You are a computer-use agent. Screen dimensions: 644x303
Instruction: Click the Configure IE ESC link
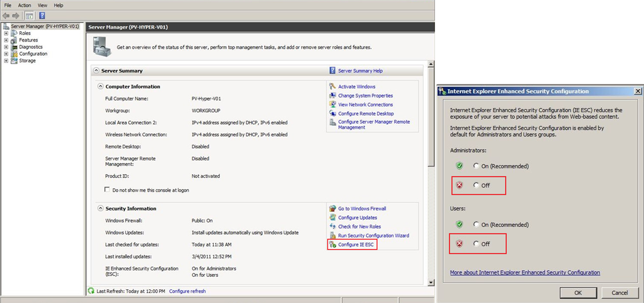356,244
